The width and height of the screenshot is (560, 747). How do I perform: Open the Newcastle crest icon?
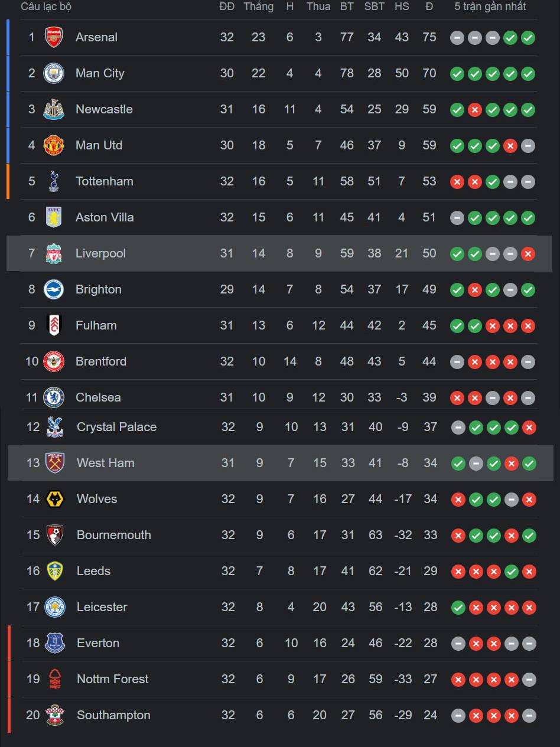point(54,109)
